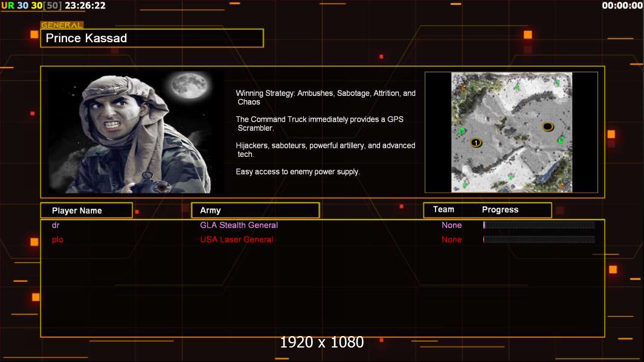Click the 23:26:22 clock overlay
Image resolution: width=644 pixels, height=362 pixels.
pyautogui.click(x=85, y=5)
